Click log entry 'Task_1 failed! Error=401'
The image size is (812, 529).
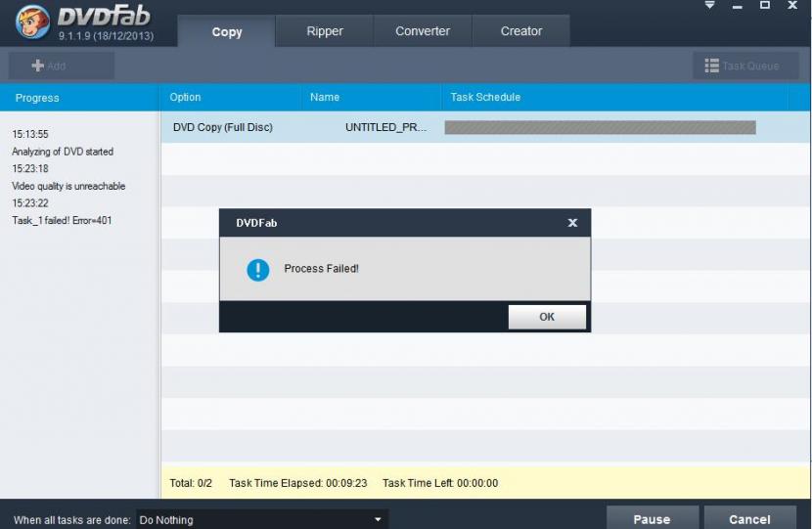(62, 221)
